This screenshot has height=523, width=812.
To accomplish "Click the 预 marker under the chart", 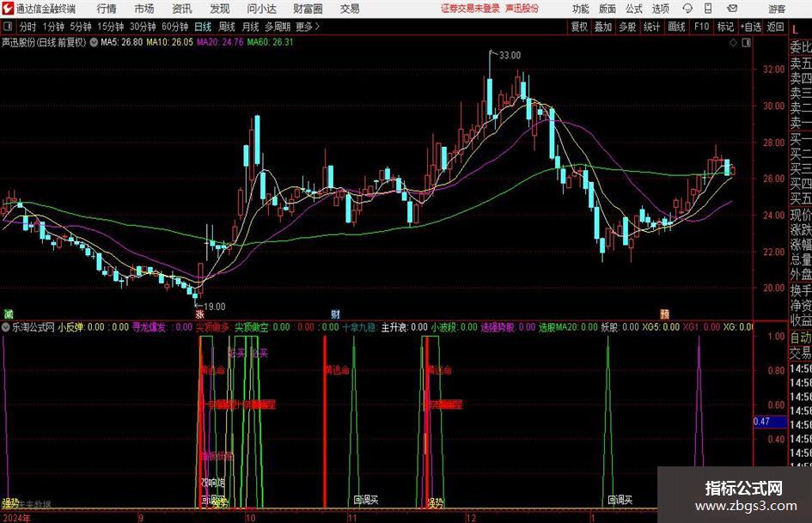I will pyautogui.click(x=664, y=313).
